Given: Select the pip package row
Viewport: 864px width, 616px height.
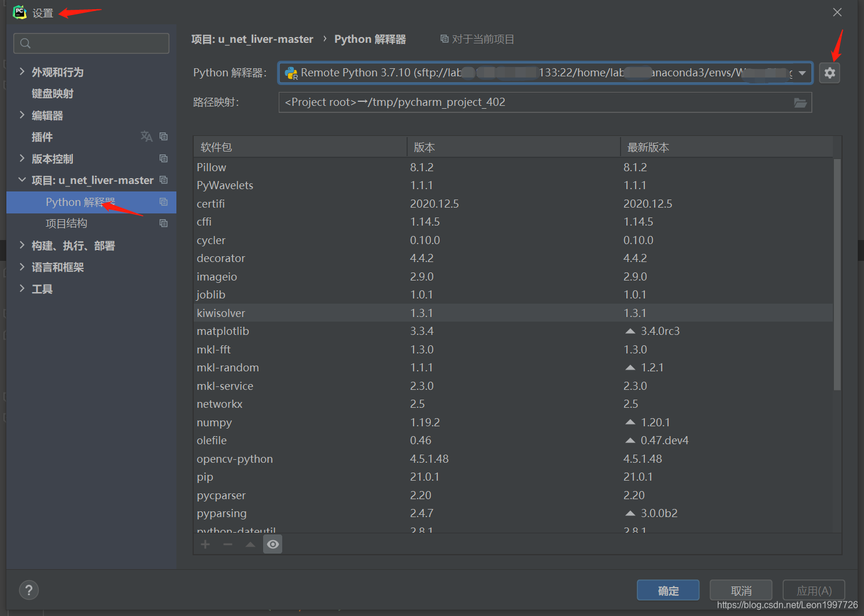Looking at the screenshot, I should point(514,477).
